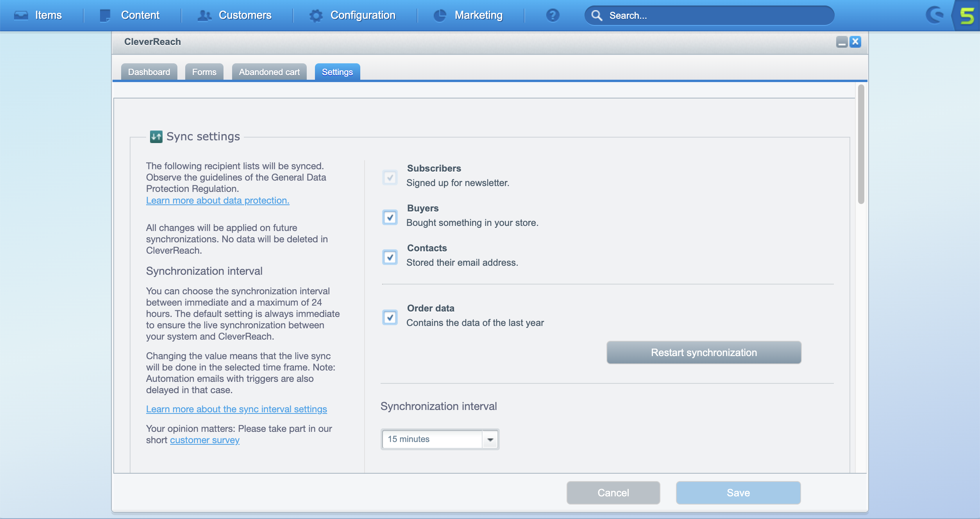Click the Subscribers label
Screen dimensions: 980x519
[434, 168]
